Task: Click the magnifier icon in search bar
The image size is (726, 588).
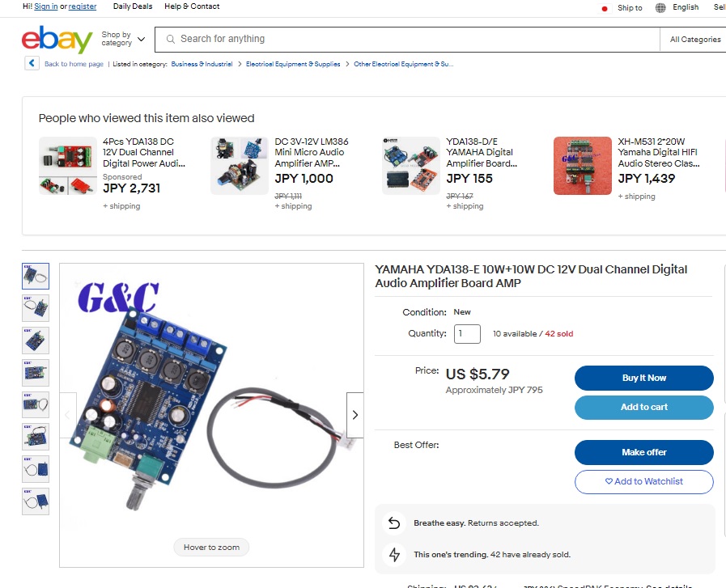Action: [171, 40]
